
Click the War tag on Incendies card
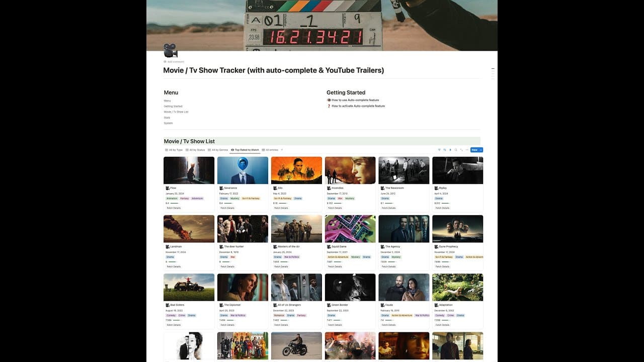(x=340, y=199)
